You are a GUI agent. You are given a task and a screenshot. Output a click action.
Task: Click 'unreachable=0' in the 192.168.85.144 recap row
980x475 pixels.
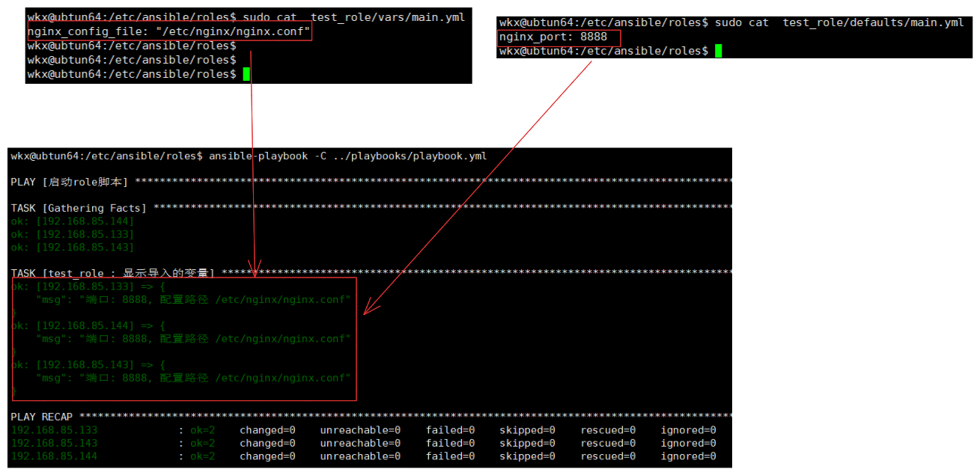360,456
